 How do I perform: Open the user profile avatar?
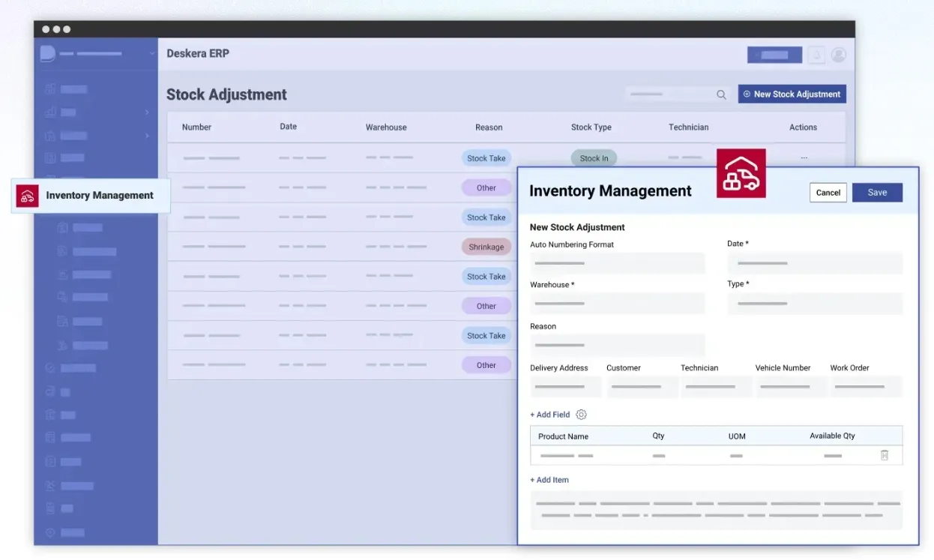click(x=839, y=55)
